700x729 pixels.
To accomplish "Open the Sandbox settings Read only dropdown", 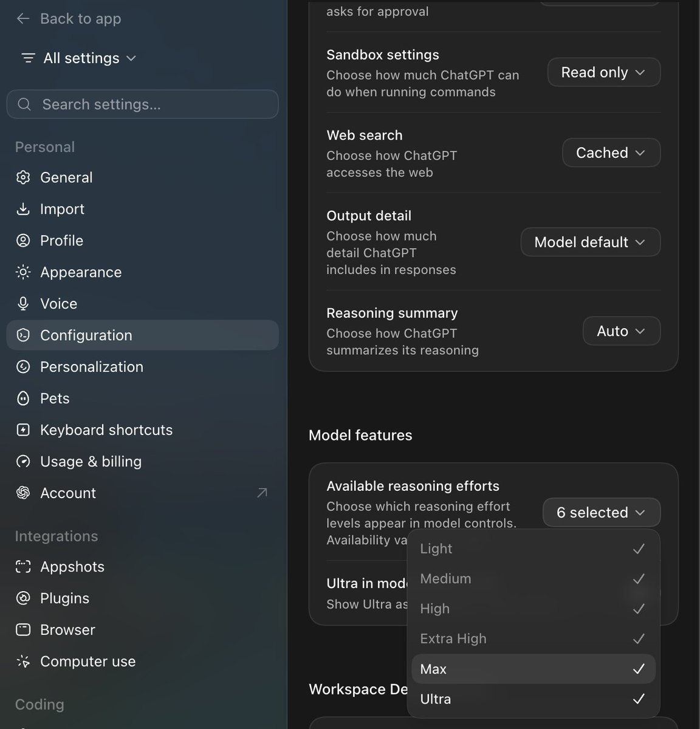I will (x=603, y=72).
